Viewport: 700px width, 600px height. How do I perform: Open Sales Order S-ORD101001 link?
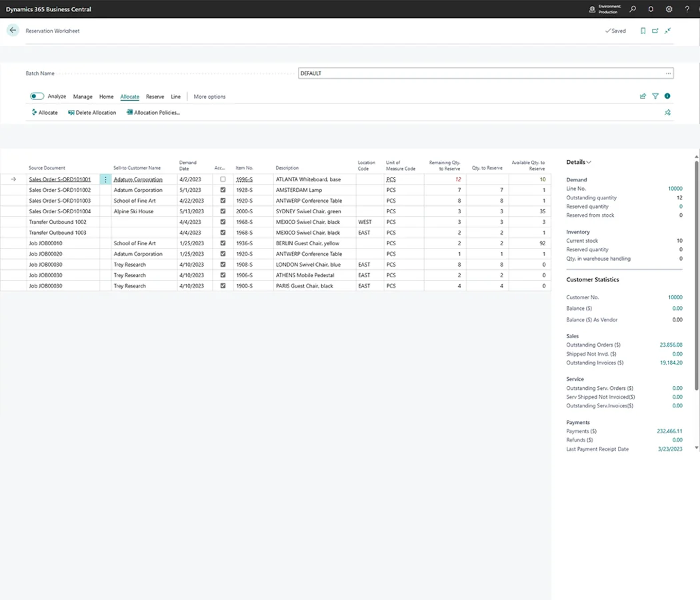click(60, 179)
